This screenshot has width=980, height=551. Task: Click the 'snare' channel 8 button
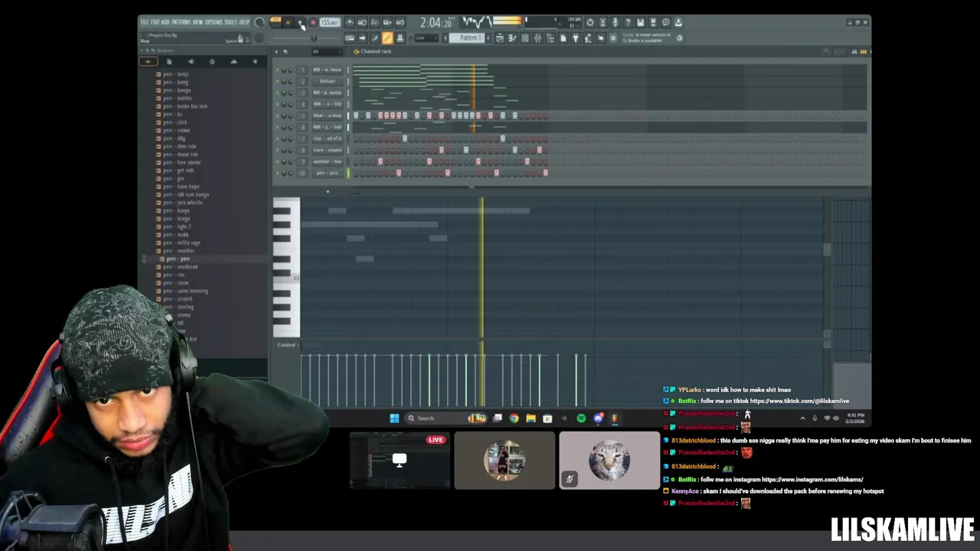[328, 150]
